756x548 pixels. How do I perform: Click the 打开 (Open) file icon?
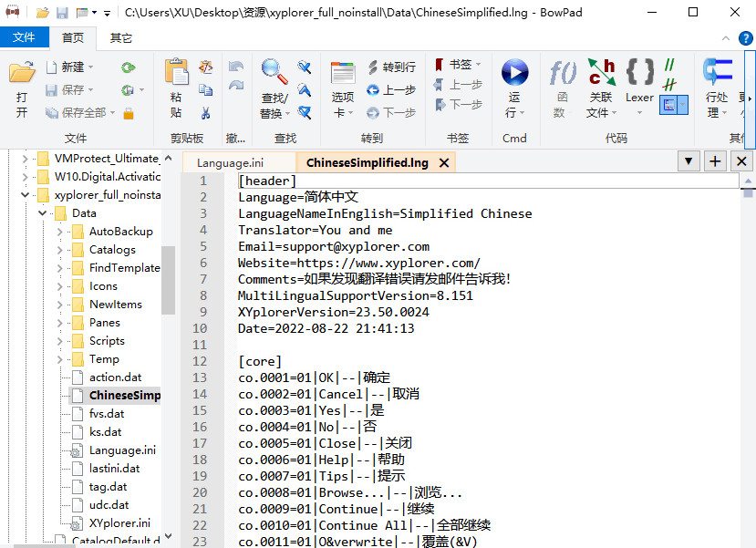tap(22, 75)
